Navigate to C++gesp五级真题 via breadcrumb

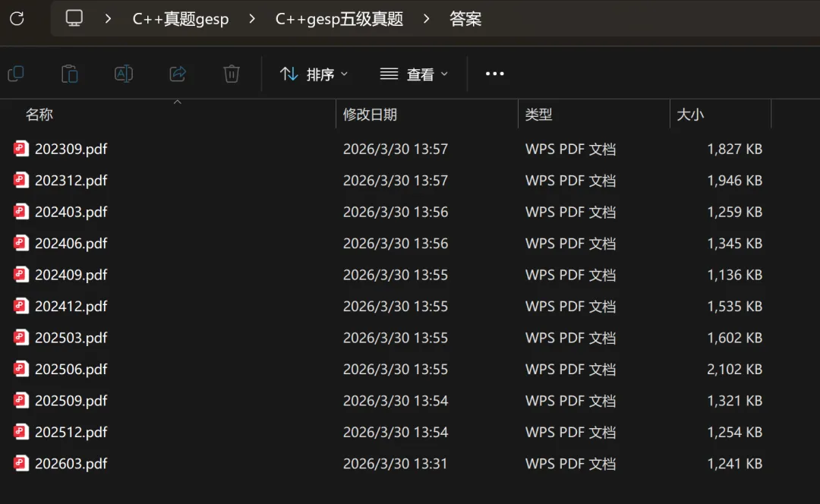click(339, 18)
